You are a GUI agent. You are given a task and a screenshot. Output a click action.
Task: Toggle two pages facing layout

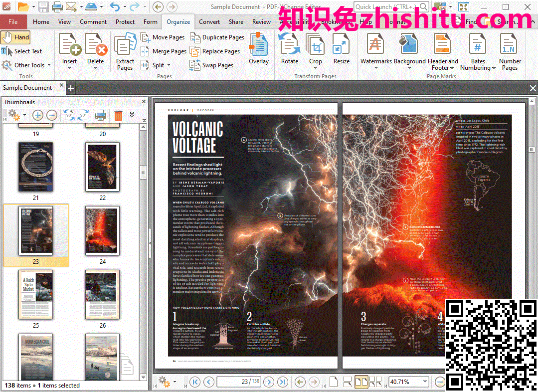[361, 382]
